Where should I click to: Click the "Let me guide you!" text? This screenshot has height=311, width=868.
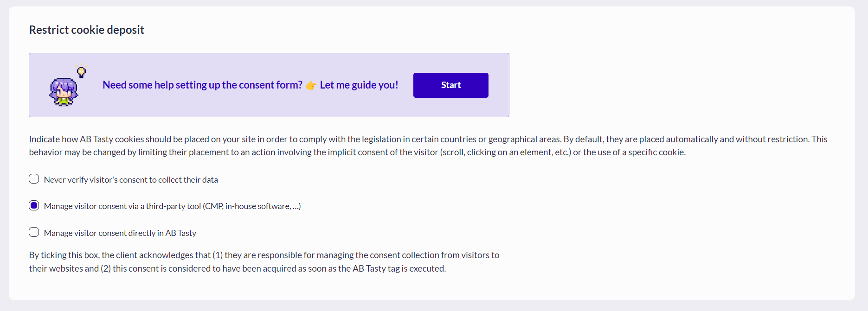click(359, 85)
